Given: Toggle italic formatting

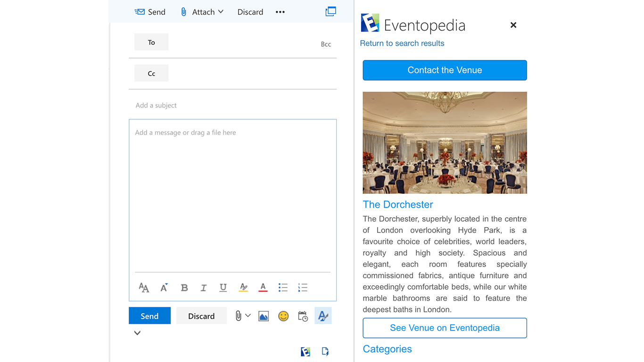Looking at the screenshot, I should [x=204, y=288].
